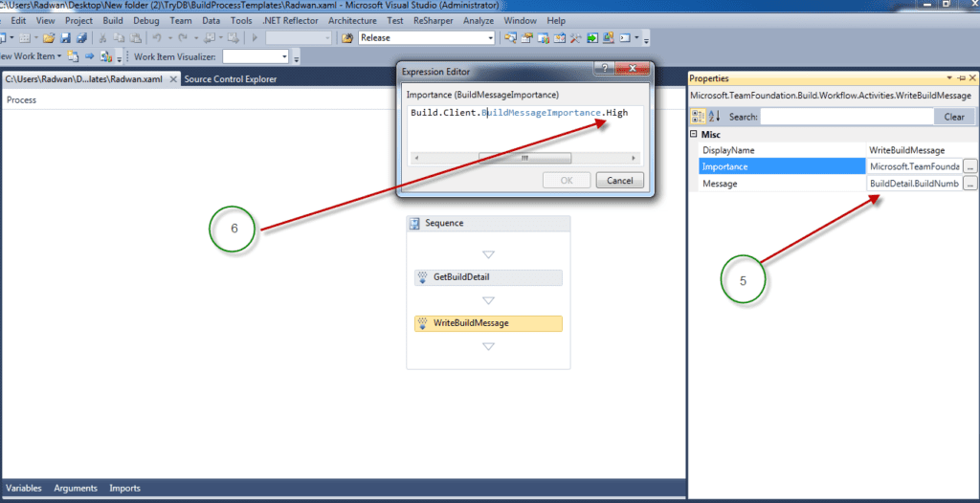Open the Work Item Visualizer dropdown
Image resolution: width=980 pixels, height=503 pixels.
(284, 57)
